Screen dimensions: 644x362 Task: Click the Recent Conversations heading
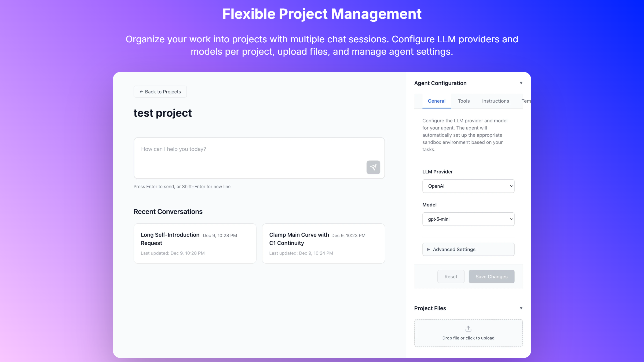tap(168, 212)
